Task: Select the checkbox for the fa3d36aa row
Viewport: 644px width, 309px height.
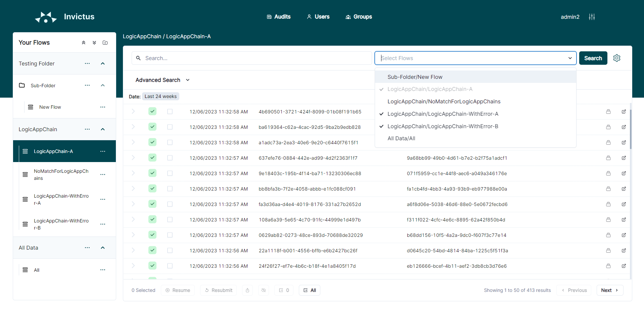Action: 170,204
